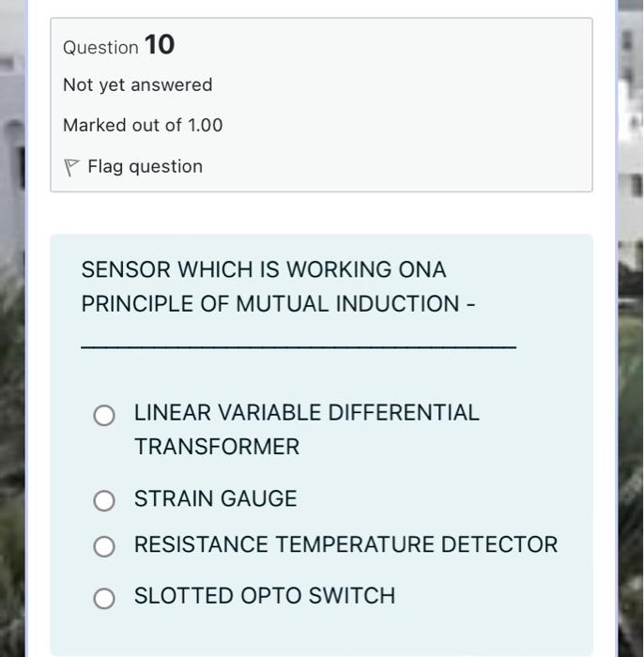Click the PRINCIPLE OF MUTUAL INDUCTION text line
Viewport: 644px width, 657px height.
[x=278, y=303]
